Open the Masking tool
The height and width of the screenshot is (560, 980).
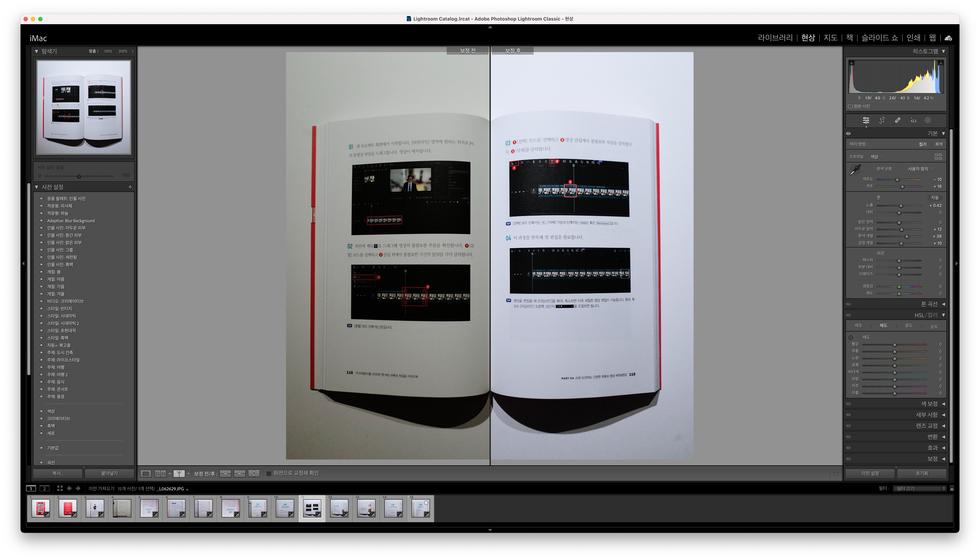(928, 120)
